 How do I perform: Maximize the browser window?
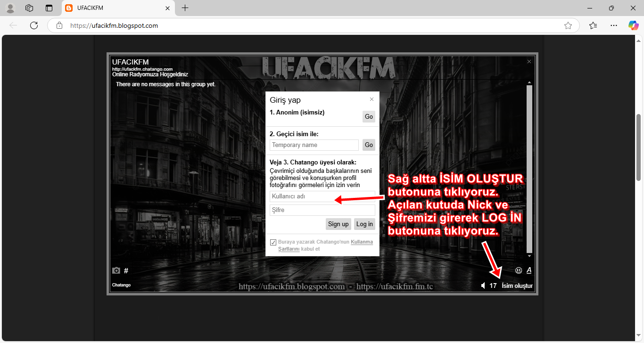pyautogui.click(x=611, y=8)
